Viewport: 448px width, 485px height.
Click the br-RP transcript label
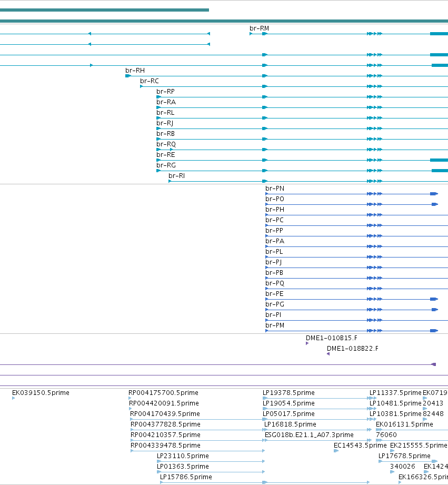point(165,91)
